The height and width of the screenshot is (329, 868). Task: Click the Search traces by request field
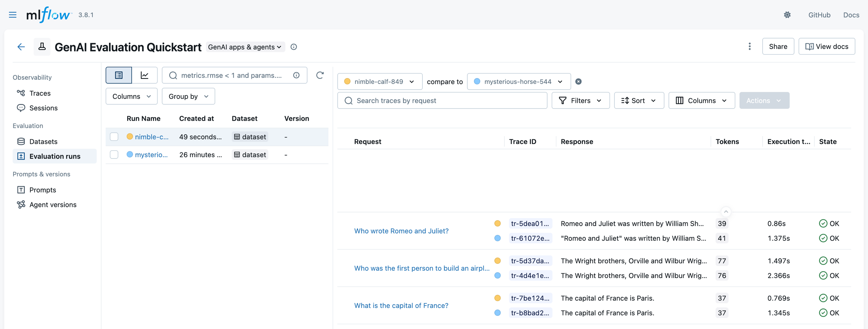coord(442,100)
